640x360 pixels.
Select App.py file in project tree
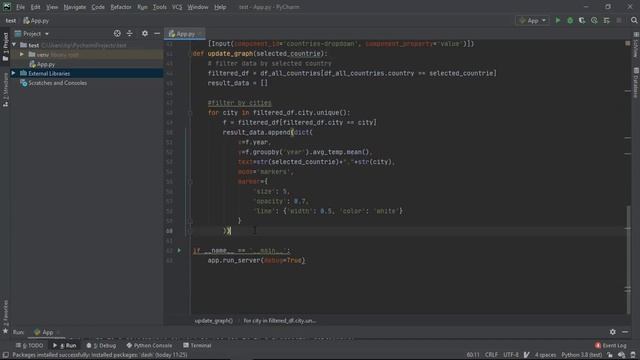pyautogui.click(x=42, y=64)
